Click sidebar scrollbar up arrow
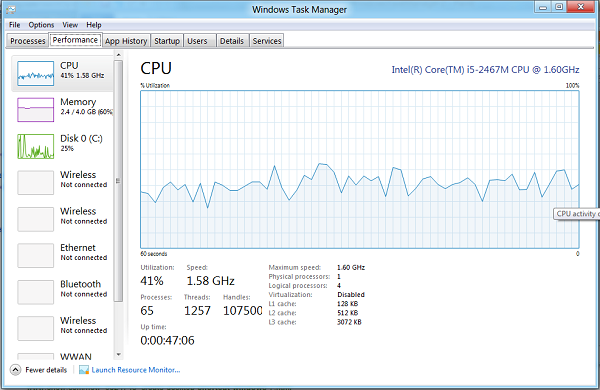 coord(119,55)
